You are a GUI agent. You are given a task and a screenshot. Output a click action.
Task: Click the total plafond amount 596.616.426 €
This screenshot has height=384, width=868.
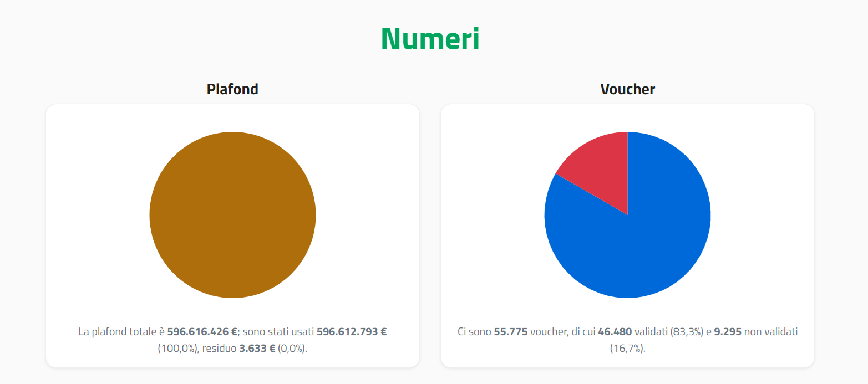(202, 332)
